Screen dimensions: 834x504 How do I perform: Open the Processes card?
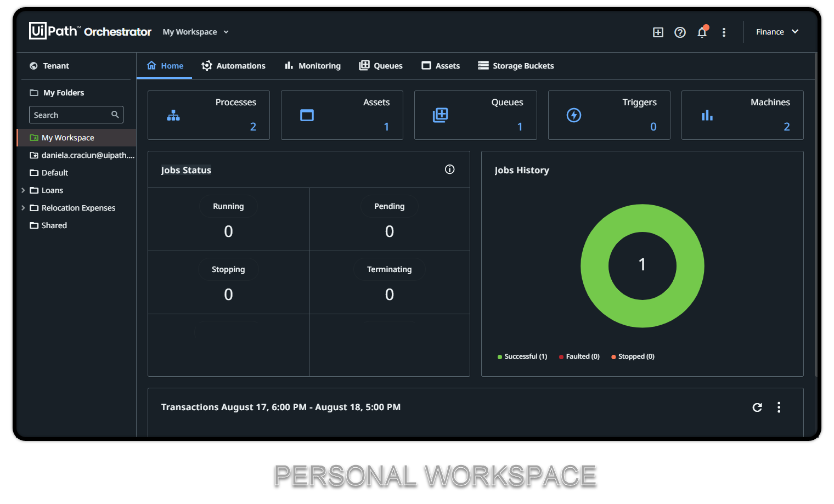[208, 115]
